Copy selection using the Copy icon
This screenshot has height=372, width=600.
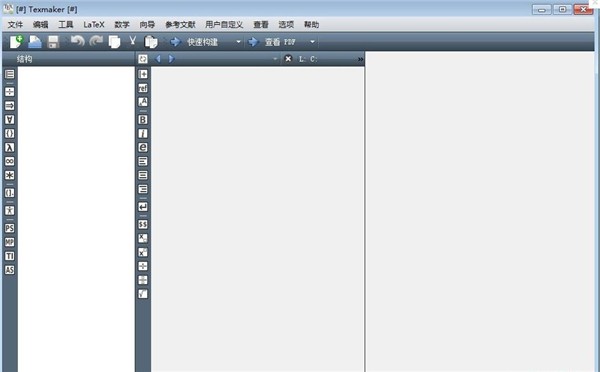pos(114,41)
